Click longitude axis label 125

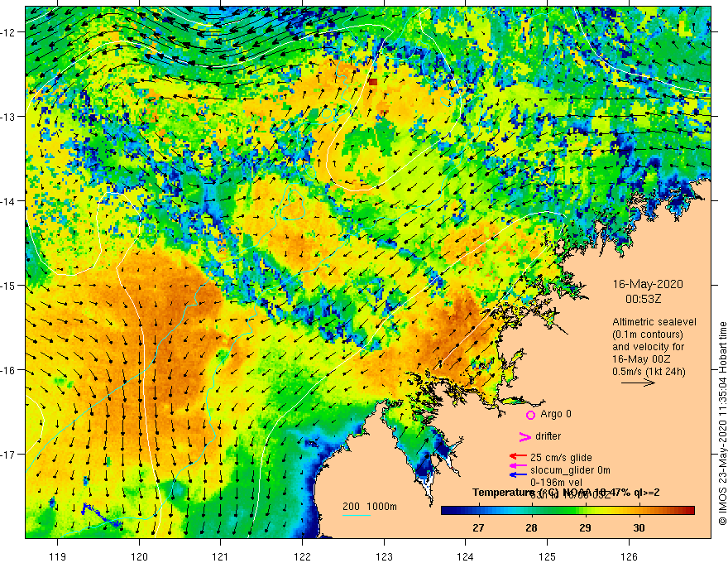coord(547,557)
